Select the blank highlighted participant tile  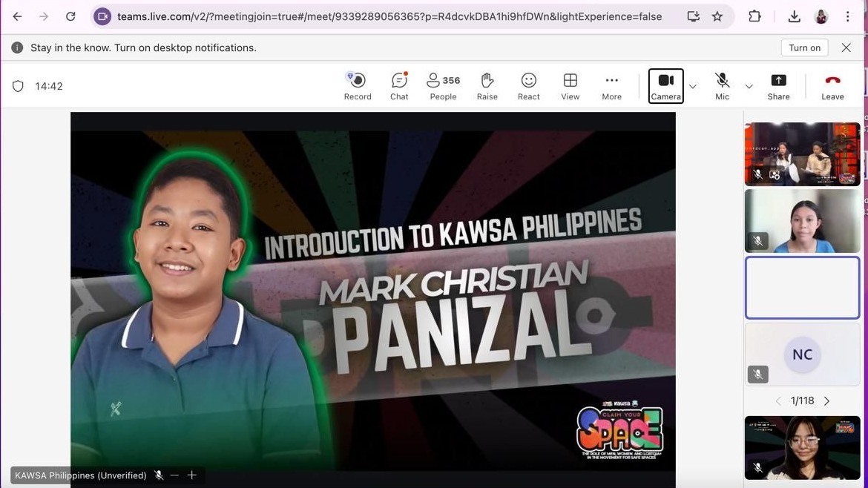pyautogui.click(x=802, y=288)
